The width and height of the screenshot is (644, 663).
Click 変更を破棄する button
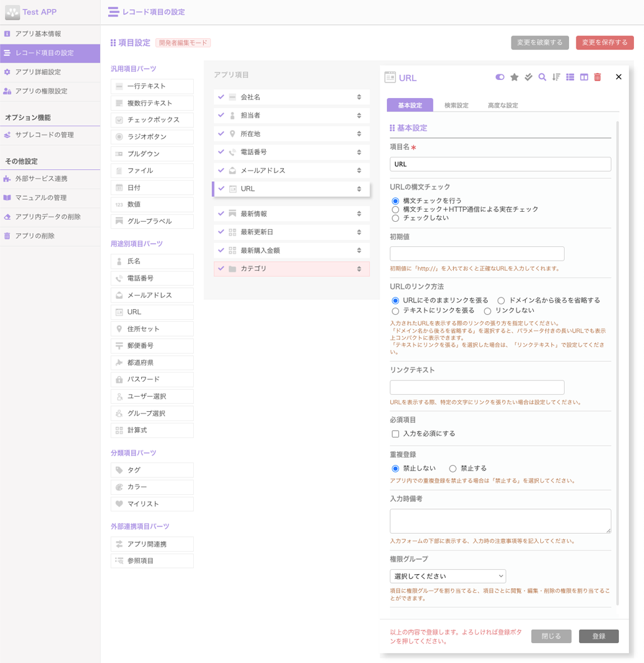[540, 42]
